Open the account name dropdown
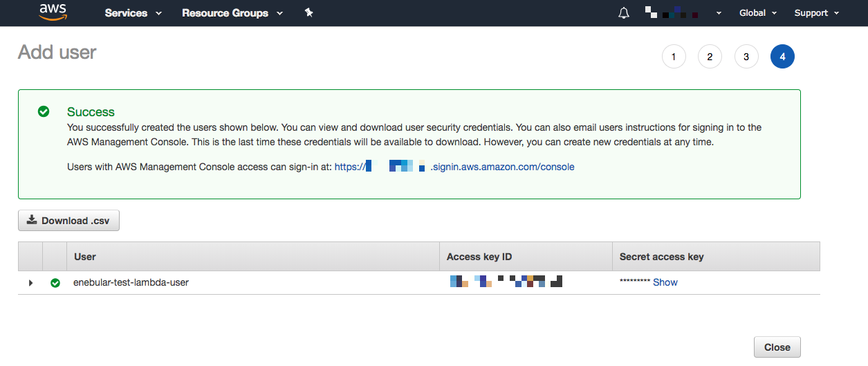Image resolution: width=868 pixels, height=366 pixels. 681,13
